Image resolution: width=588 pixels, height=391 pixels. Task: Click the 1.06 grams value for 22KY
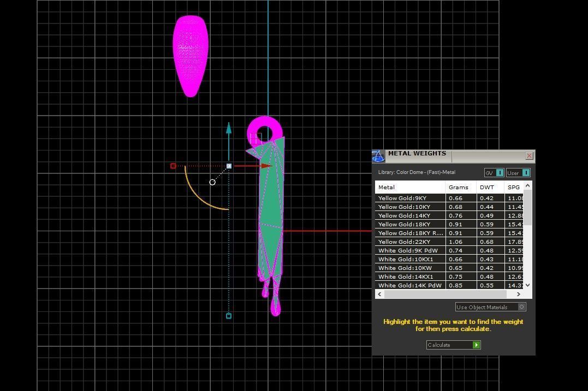(456, 242)
